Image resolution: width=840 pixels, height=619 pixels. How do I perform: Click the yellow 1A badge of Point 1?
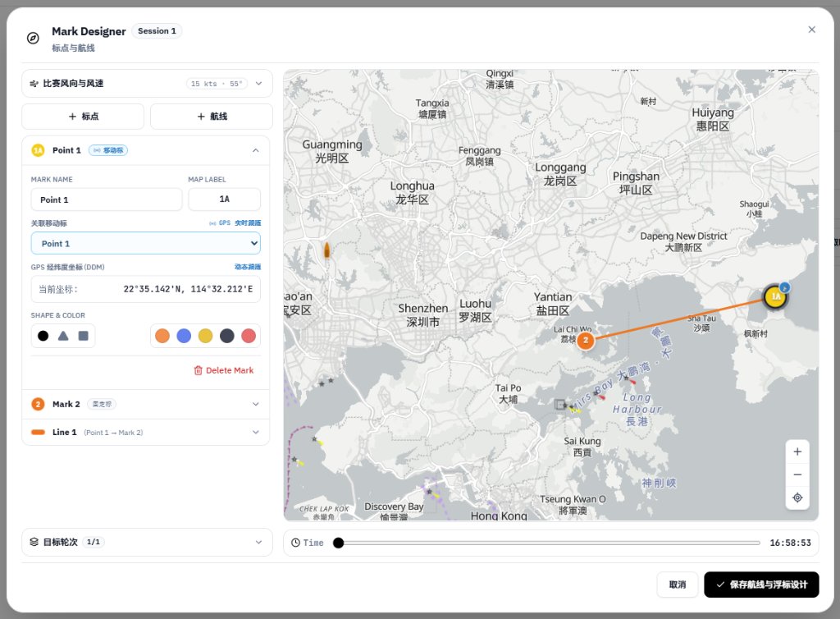[38, 150]
